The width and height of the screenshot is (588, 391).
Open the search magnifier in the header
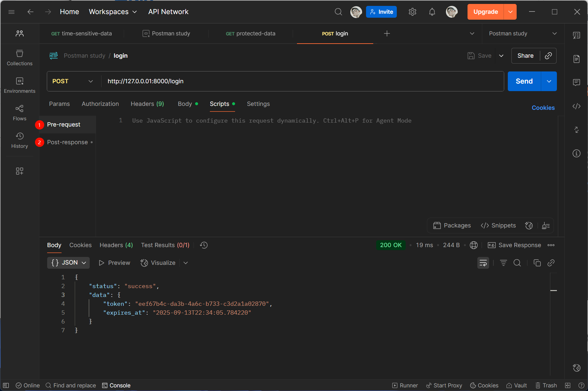(339, 12)
